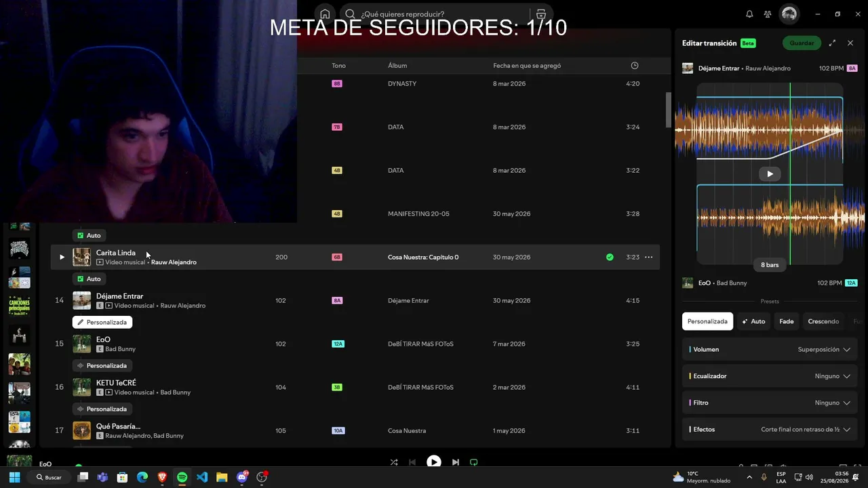Viewport: 868px width, 488px height.
Task: Toggle the repeat button in the player bar
Action: 474,462
